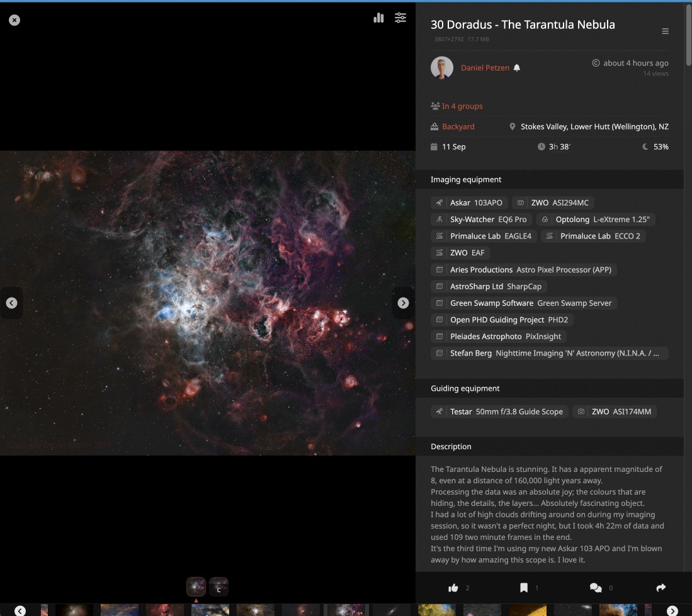Click the right panel vertical scrollbar

click(x=688, y=35)
